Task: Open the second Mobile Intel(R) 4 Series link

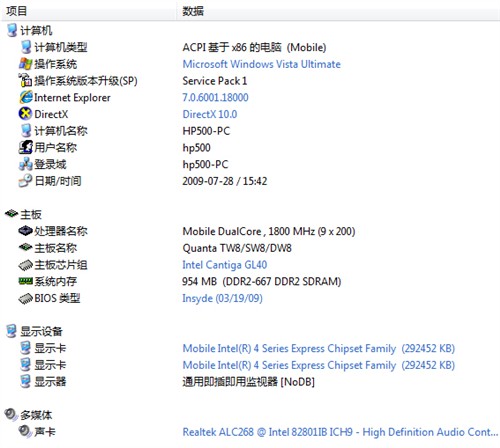Action: tap(319, 365)
